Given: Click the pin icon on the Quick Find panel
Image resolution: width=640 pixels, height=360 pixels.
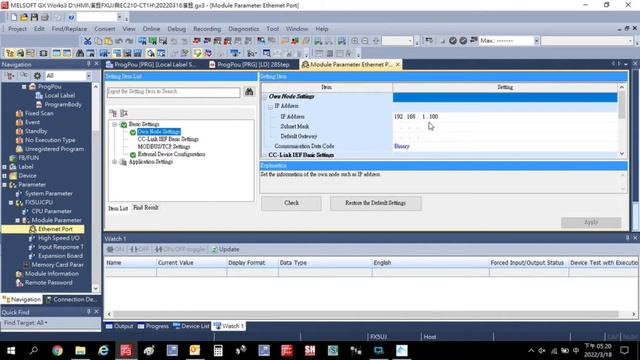Looking at the screenshot, I should pos(89,312).
